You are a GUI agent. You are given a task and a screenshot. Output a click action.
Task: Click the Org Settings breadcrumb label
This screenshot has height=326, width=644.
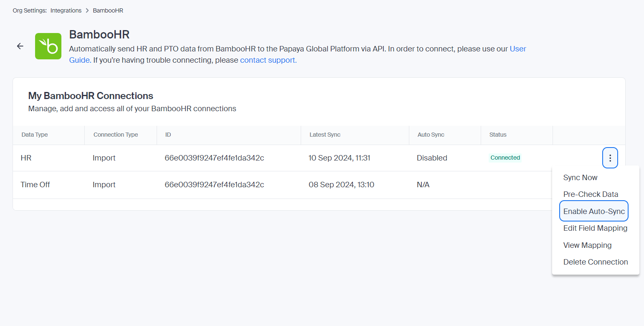tap(30, 10)
